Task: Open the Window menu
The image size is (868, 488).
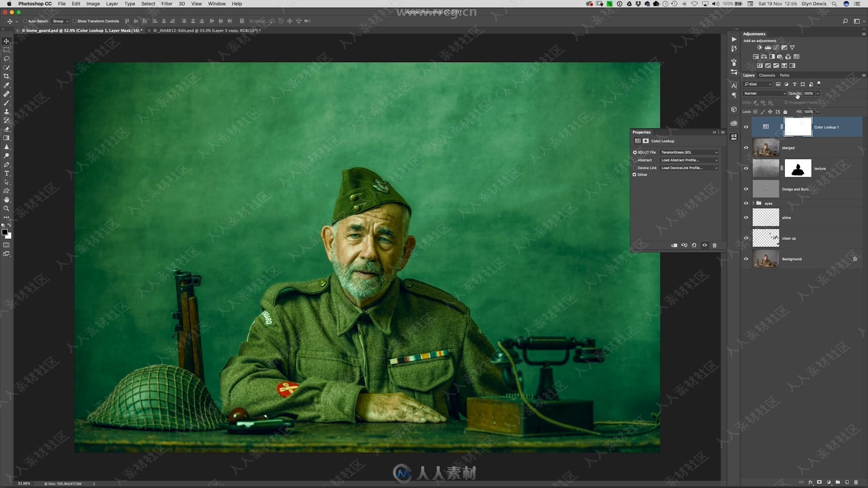Action: tap(217, 4)
